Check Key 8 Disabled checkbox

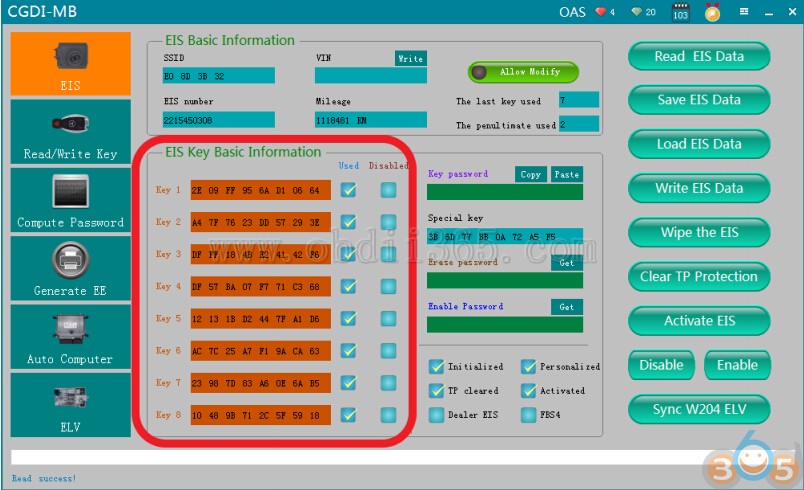point(389,415)
